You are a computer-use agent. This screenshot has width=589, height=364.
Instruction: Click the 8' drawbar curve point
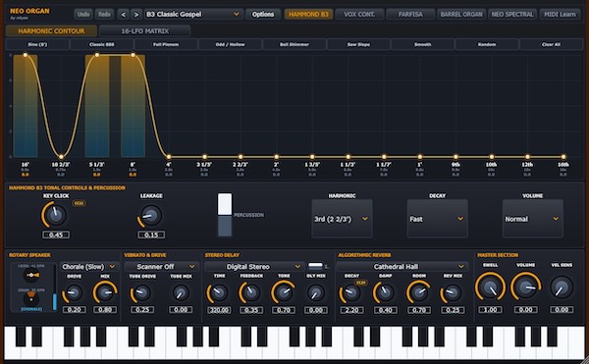[133, 55]
